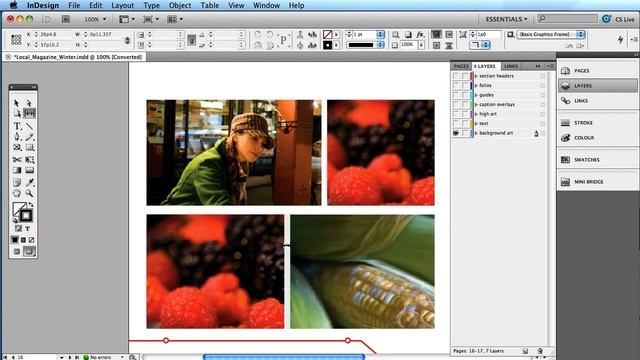Open the ESSENTIALS workspace dropdown
The width and height of the screenshot is (640, 360).
click(x=506, y=19)
